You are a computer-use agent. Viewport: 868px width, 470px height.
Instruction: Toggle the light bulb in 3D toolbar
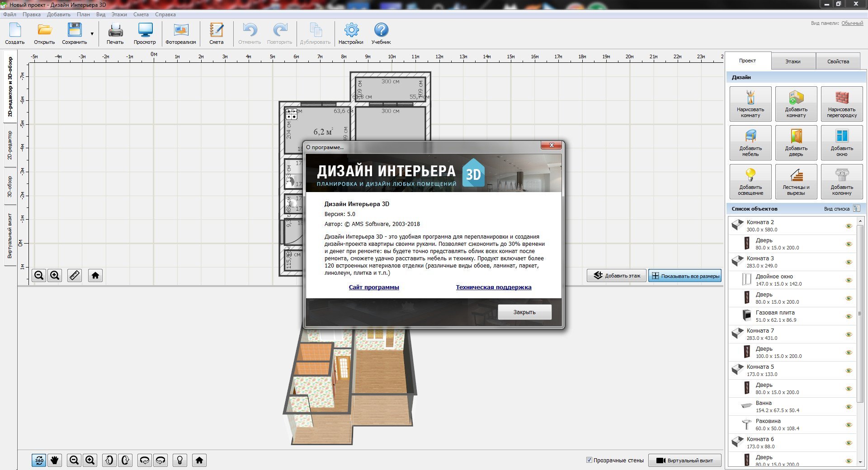(x=180, y=460)
